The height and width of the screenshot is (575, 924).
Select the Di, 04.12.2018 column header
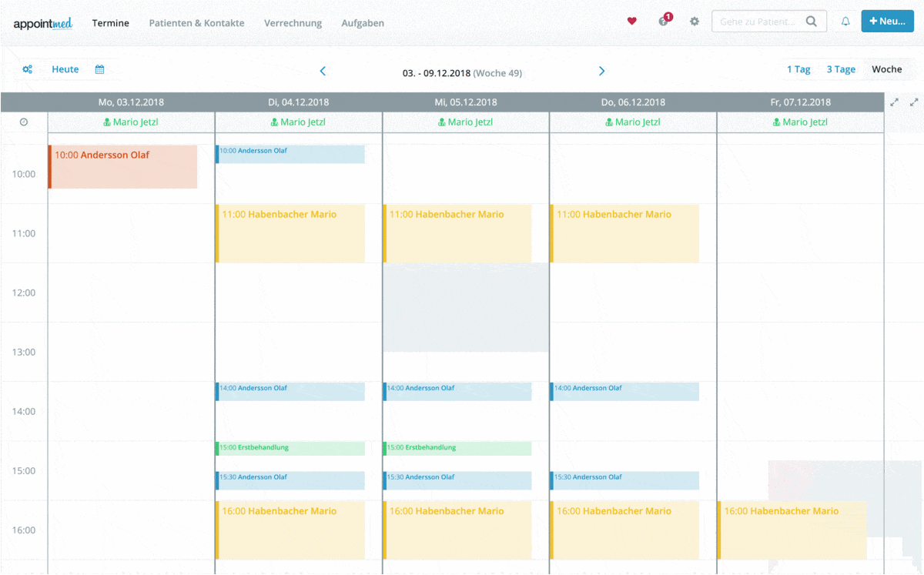point(298,102)
